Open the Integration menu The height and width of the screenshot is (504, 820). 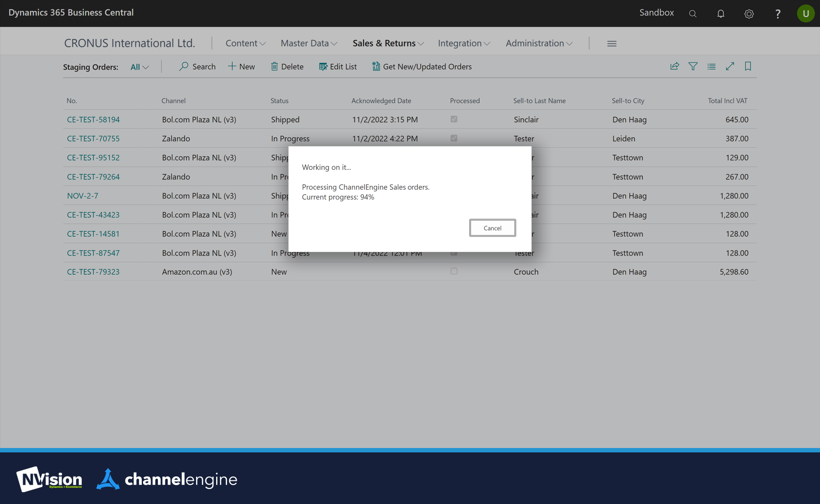[x=464, y=43]
